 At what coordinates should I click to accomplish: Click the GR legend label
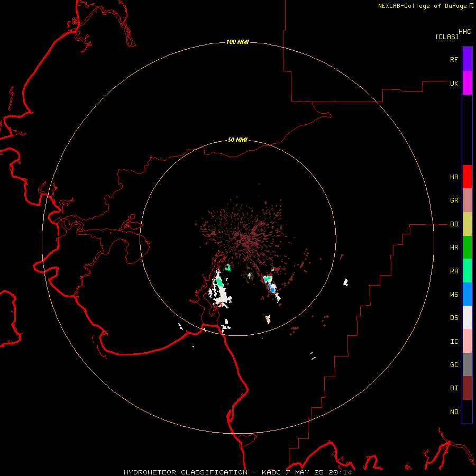tap(454, 200)
